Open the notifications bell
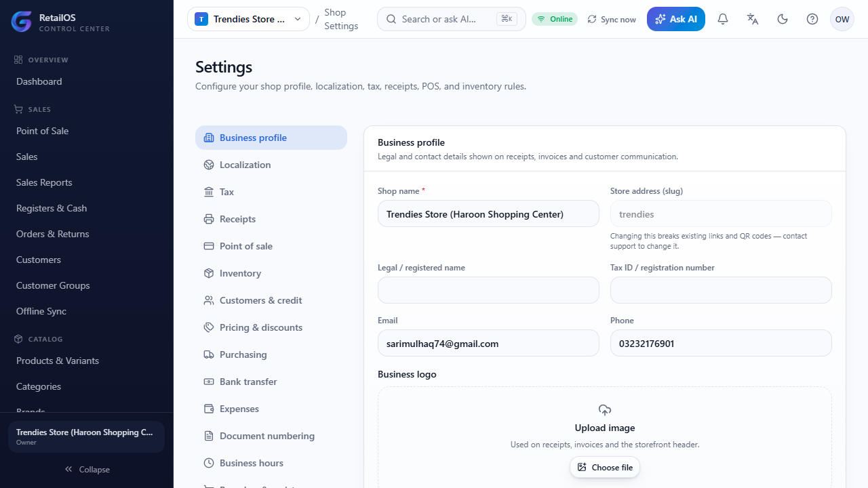Image resolution: width=868 pixels, height=488 pixels. (723, 19)
